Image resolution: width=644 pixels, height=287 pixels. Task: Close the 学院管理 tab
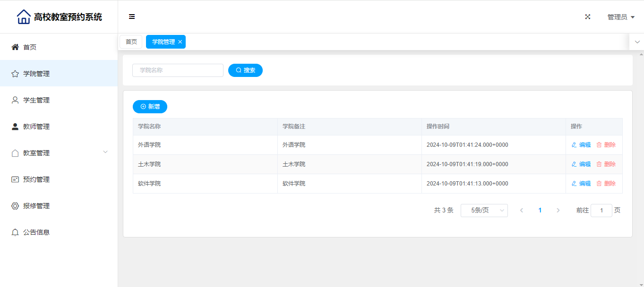tap(180, 42)
